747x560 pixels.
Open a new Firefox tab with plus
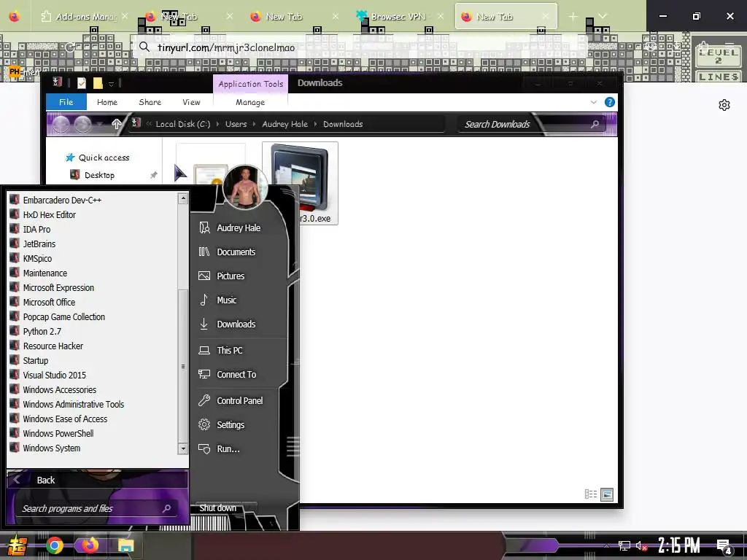click(573, 17)
